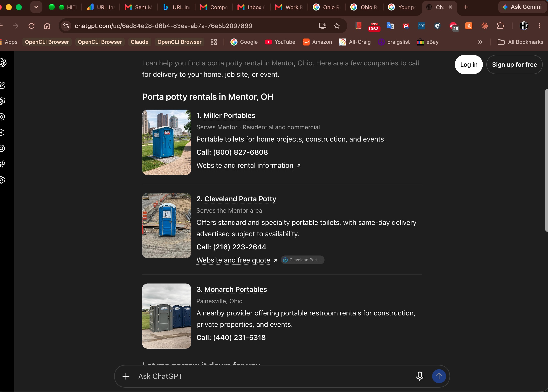Start a new chat with the pencil icon
The width and height of the screenshot is (548, 392).
point(2,85)
